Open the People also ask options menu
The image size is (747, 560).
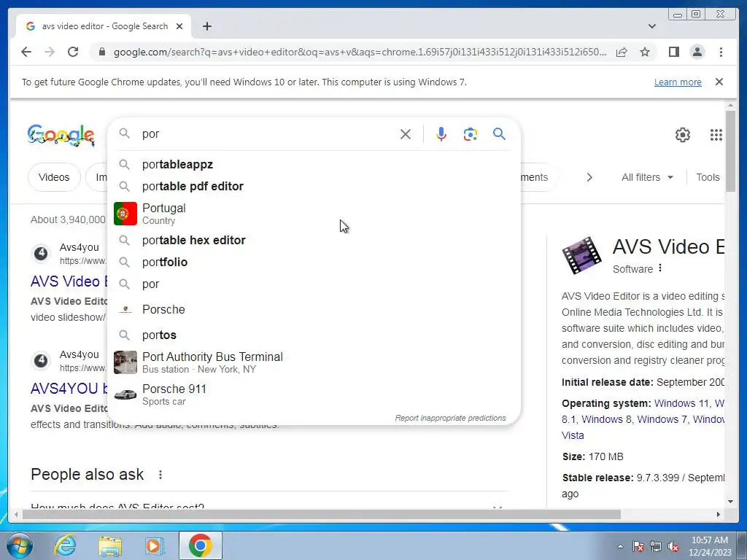[160, 475]
